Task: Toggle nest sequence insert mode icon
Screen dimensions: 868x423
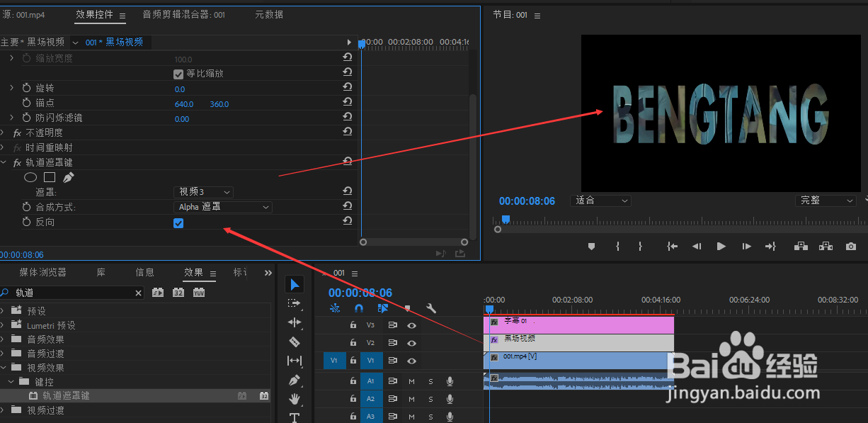Action: pyautogui.click(x=335, y=308)
